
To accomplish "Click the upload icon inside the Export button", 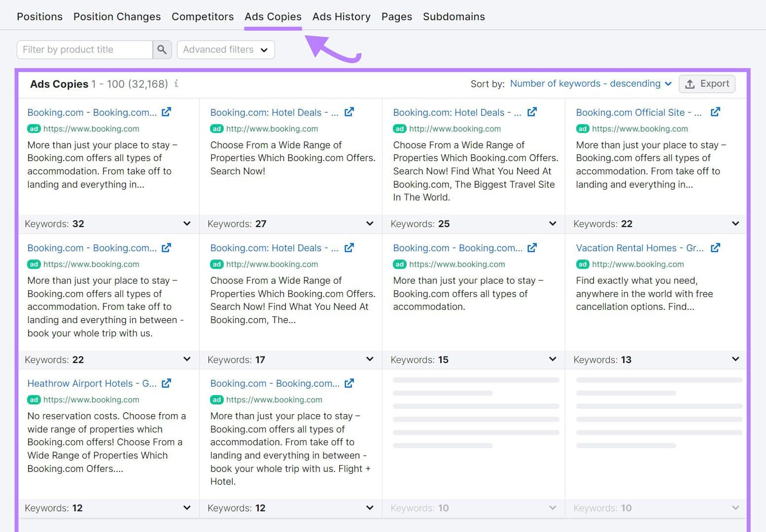I will click(x=690, y=84).
